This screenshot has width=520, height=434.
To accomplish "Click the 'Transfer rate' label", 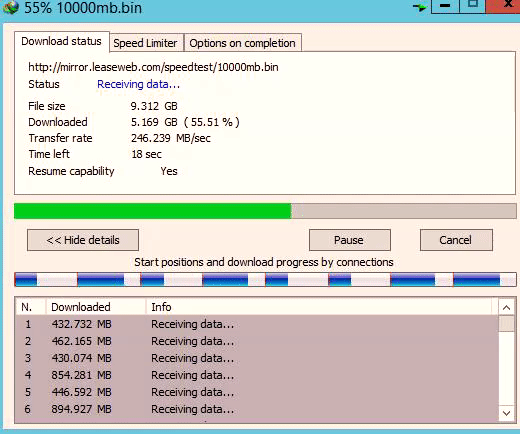I will pyautogui.click(x=60, y=138).
